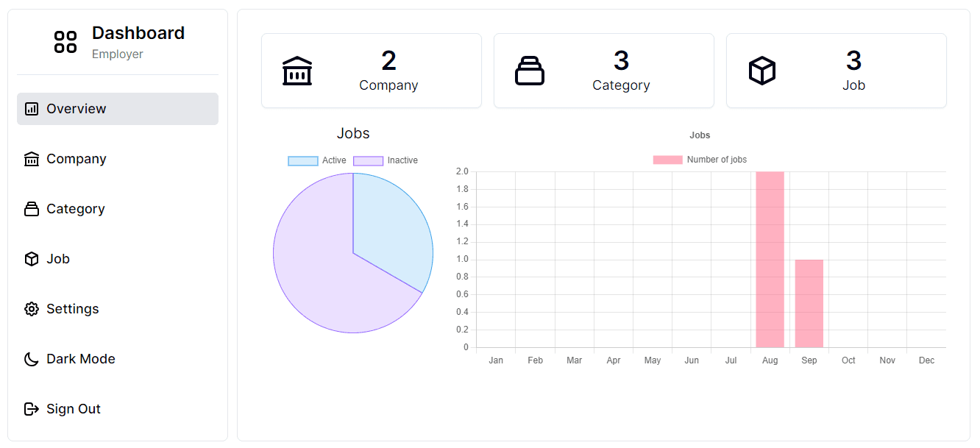Screen dimensions: 980x448
Task: Navigate to the Category section in the sidebar
Action: 76,208
